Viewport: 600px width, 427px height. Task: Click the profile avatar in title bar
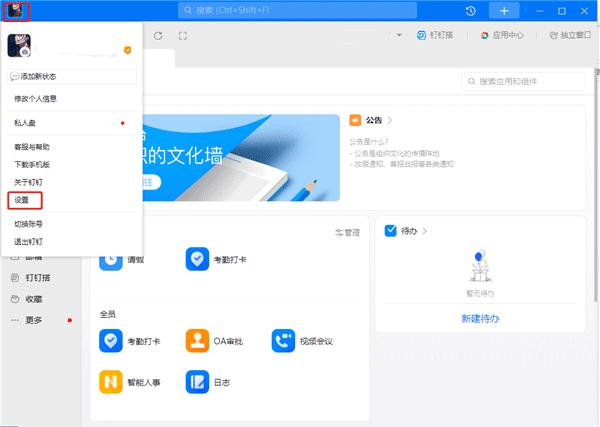click(x=16, y=11)
